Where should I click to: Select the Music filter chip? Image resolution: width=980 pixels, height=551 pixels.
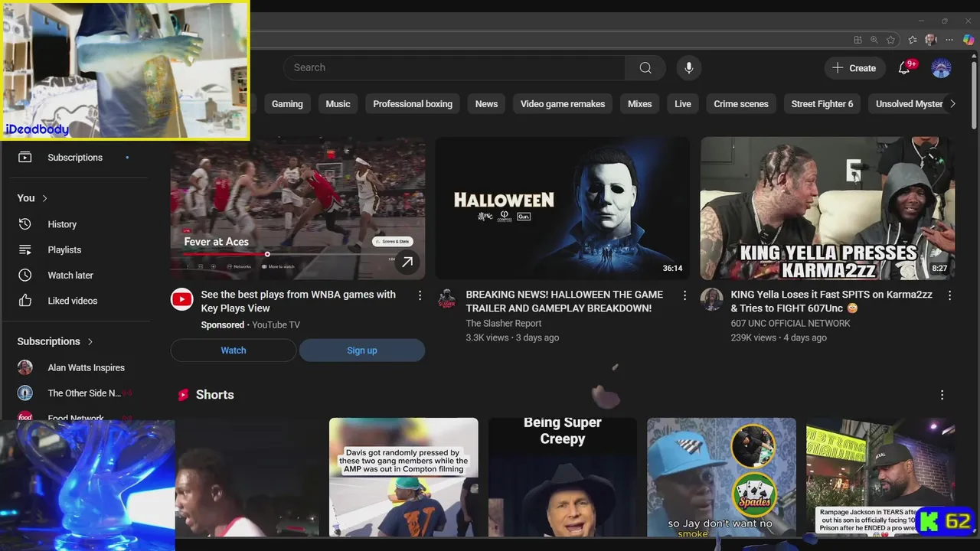pos(338,104)
